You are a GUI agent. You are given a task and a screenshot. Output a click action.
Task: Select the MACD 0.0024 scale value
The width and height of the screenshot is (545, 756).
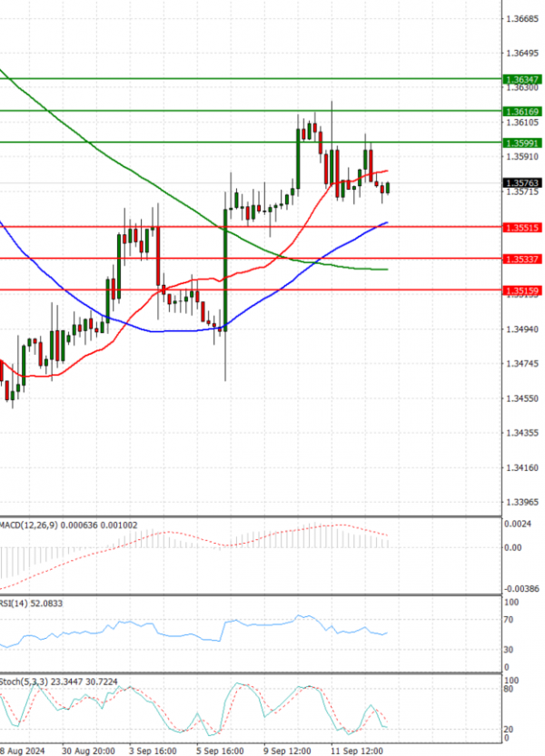click(x=518, y=524)
